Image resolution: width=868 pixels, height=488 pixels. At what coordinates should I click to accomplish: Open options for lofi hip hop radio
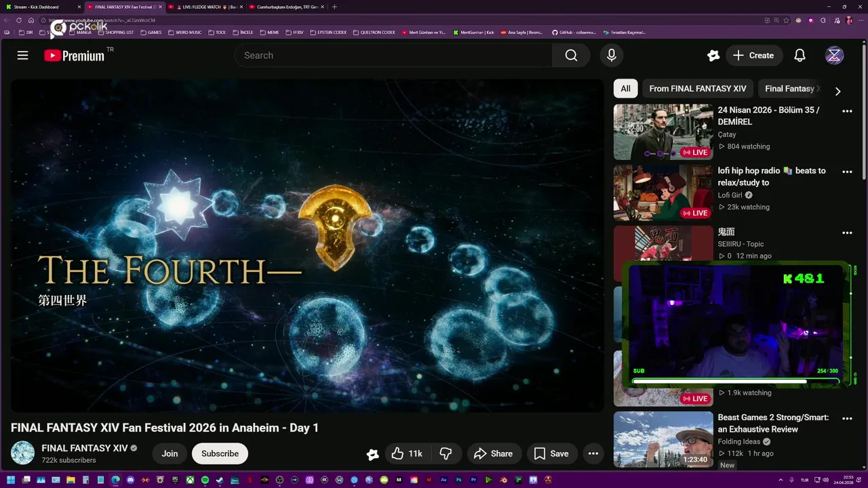pyautogui.click(x=847, y=172)
